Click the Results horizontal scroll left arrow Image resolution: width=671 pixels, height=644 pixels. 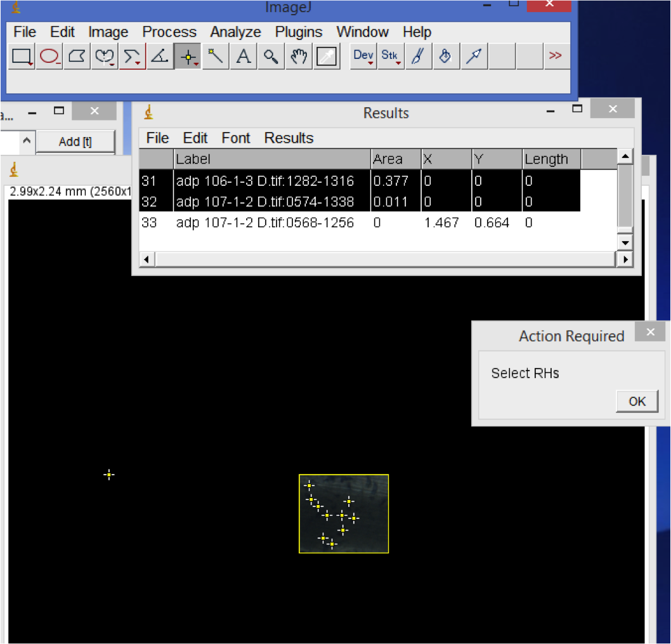147,260
